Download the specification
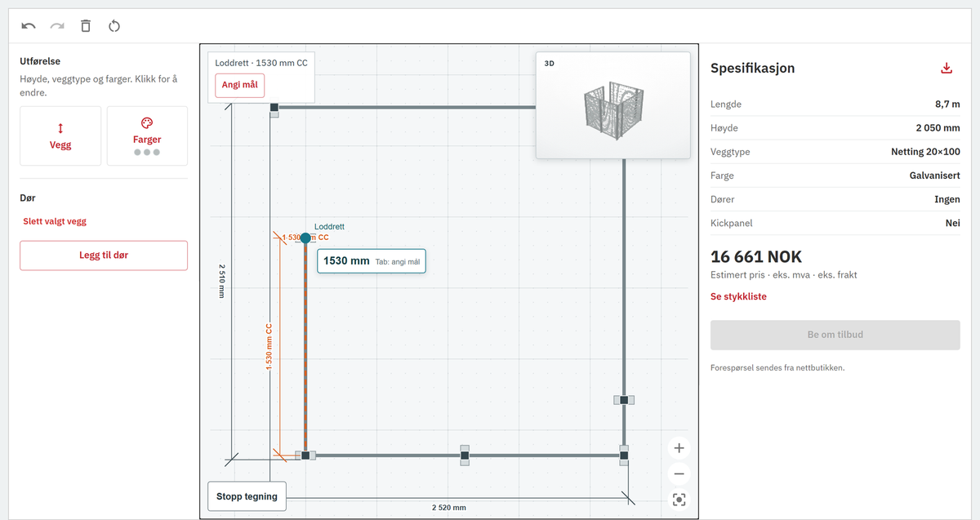Screen dimensions: 980x520 [x=947, y=69]
